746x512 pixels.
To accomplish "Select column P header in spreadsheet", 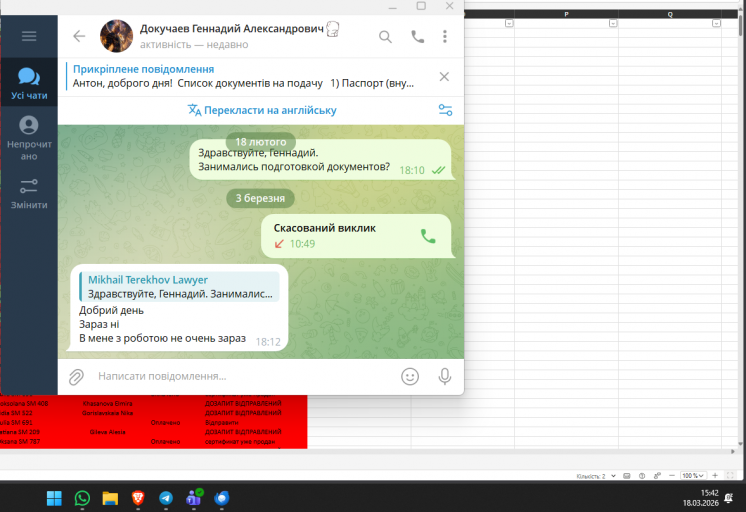I will pos(566,14).
